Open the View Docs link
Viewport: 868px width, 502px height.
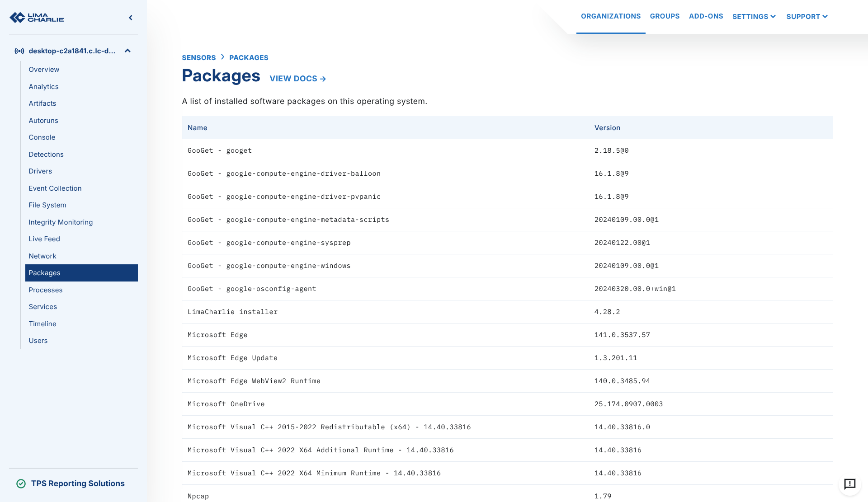click(297, 79)
